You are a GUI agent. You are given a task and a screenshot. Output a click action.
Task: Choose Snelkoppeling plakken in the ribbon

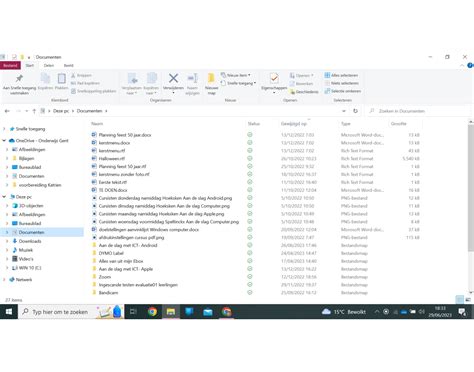pos(93,91)
